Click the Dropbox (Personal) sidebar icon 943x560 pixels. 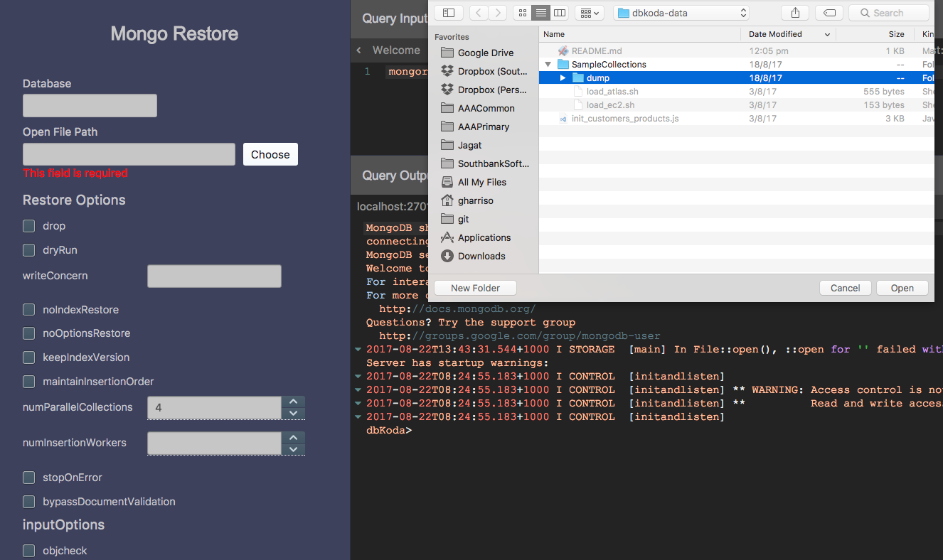[x=447, y=90]
